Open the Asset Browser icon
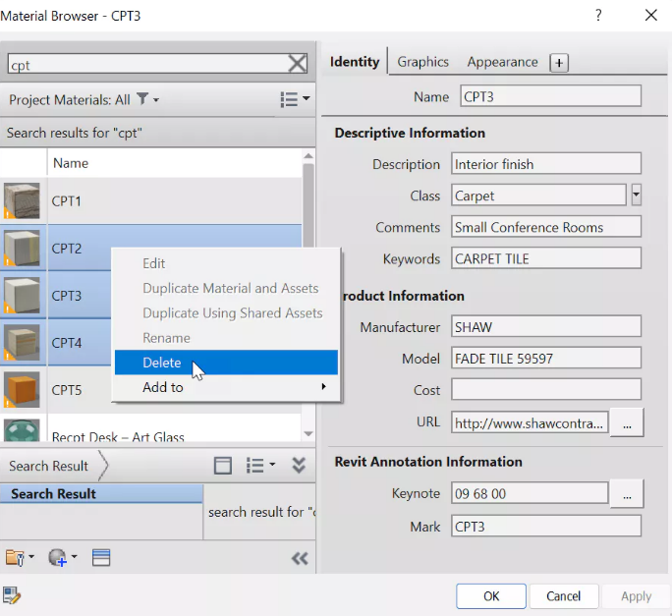Viewport: 672px width, 616px height. coord(101,557)
